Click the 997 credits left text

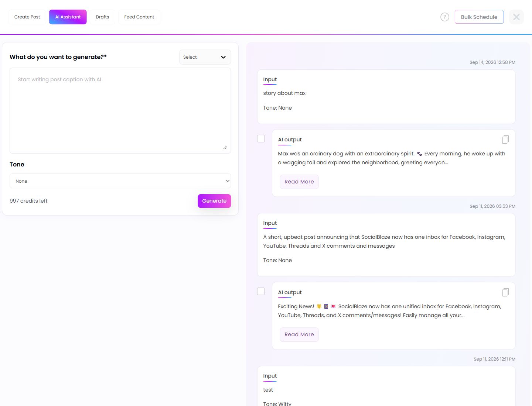pos(29,201)
